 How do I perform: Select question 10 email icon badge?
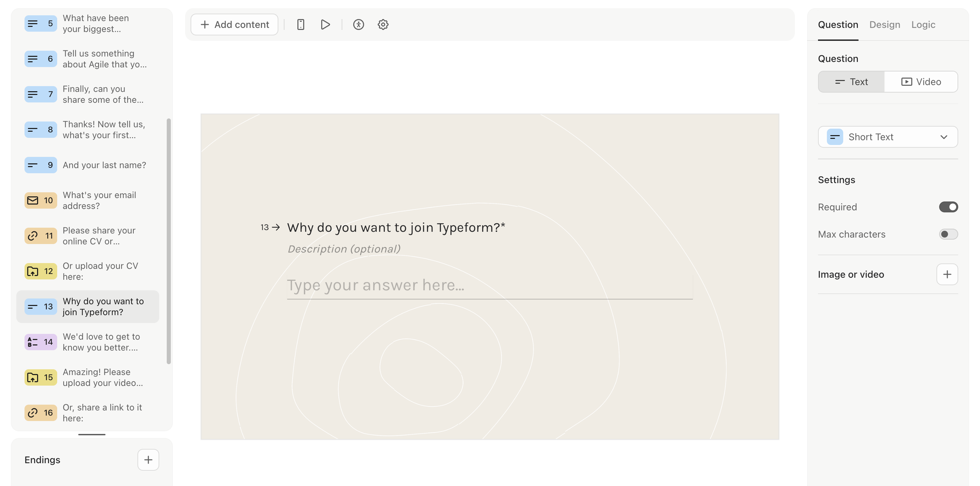pyautogui.click(x=41, y=200)
